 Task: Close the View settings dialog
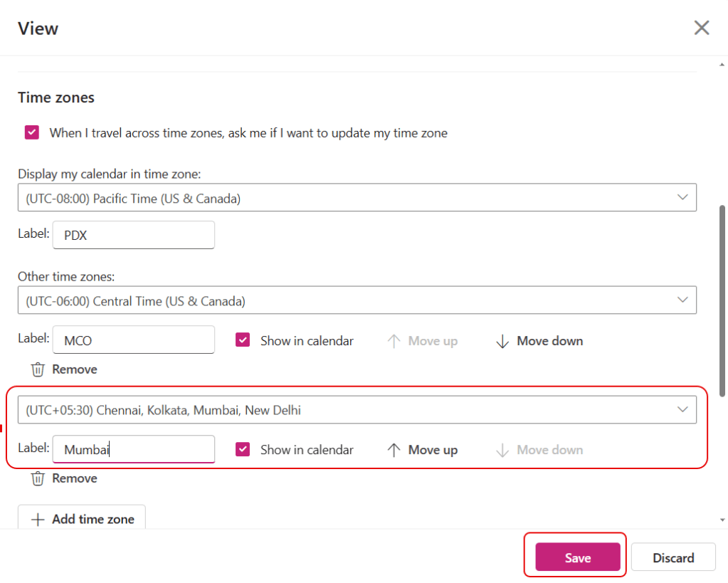pyautogui.click(x=702, y=28)
